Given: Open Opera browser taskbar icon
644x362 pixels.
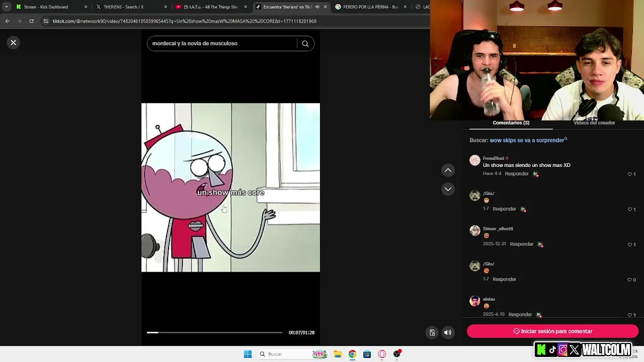Looking at the screenshot, I should [382, 354].
